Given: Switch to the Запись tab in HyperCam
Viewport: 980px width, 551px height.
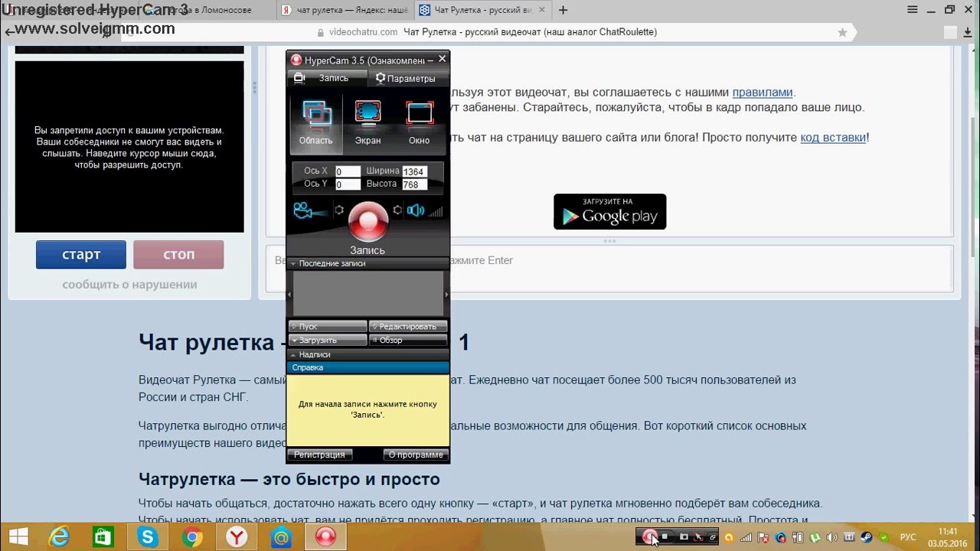Looking at the screenshot, I should 326,78.
